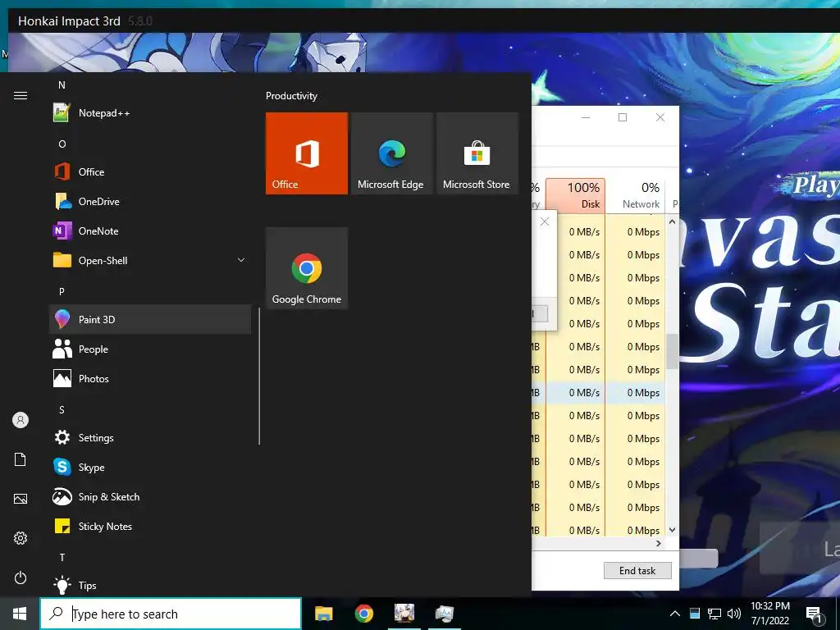Expand the Open-Shell folder chevron
The image size is (840, 630).
tap(241, 260)
